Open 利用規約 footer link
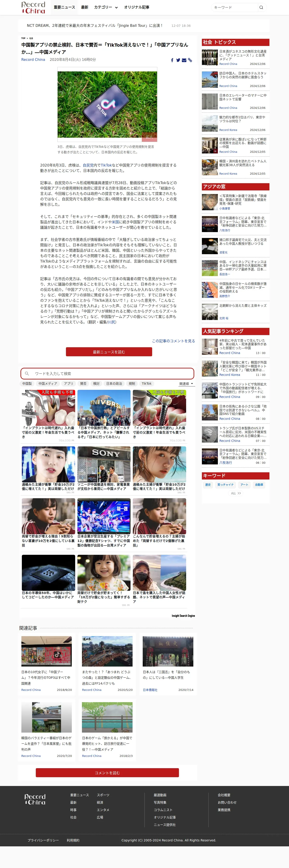289x868 pixels. click(73, 840)
